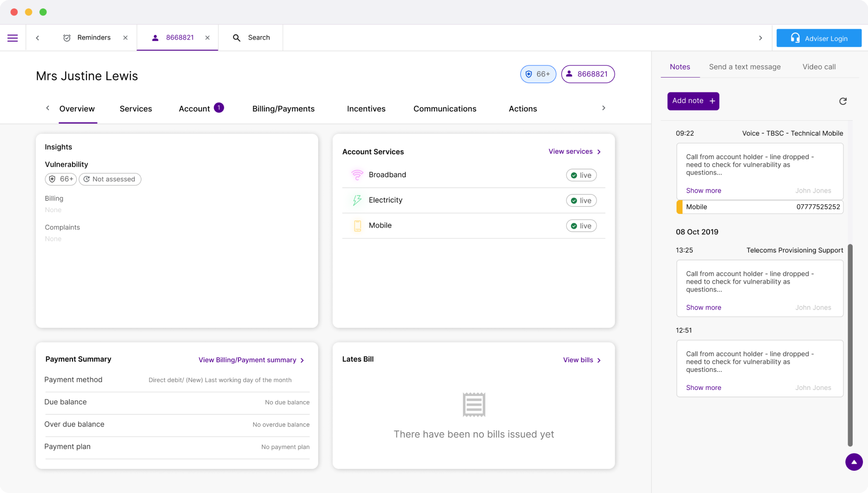Viewport: 868px width, 493px height.
Task: Show more on the 09:22 note
Action: pyautogui.click(x=704, y=191)
